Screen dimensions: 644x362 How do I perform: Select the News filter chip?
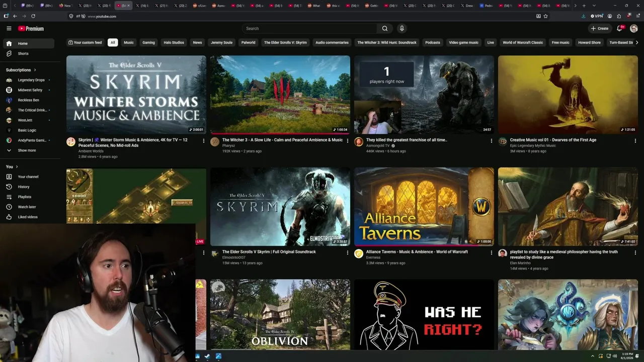click(x=197, y=43)
